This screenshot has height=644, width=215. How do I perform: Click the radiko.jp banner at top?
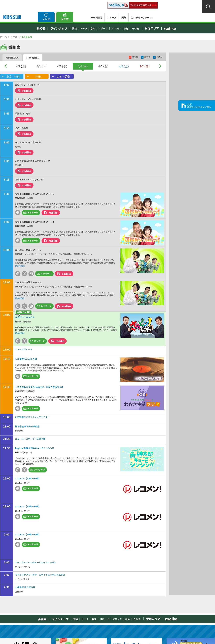[133, 5]
